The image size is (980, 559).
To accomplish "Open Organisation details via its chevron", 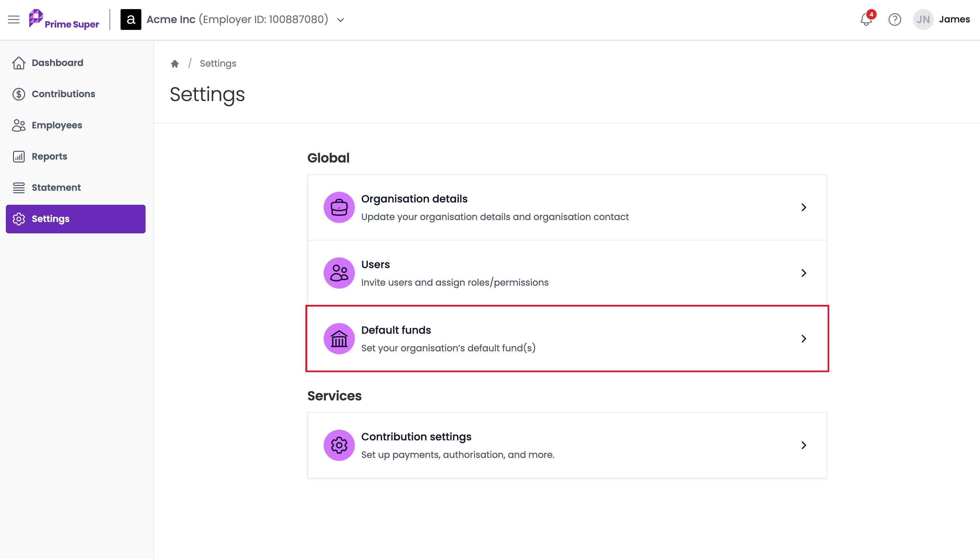I will [804, 207].
